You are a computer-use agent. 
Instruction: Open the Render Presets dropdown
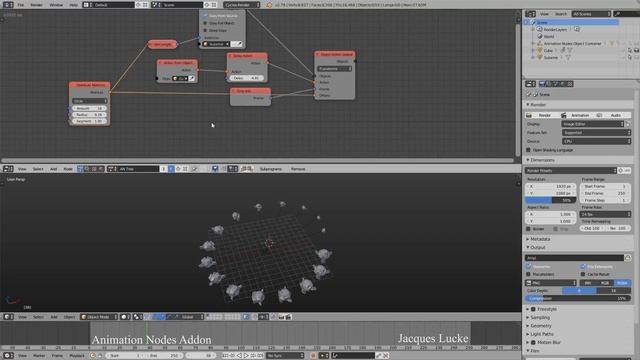(571, 170)
